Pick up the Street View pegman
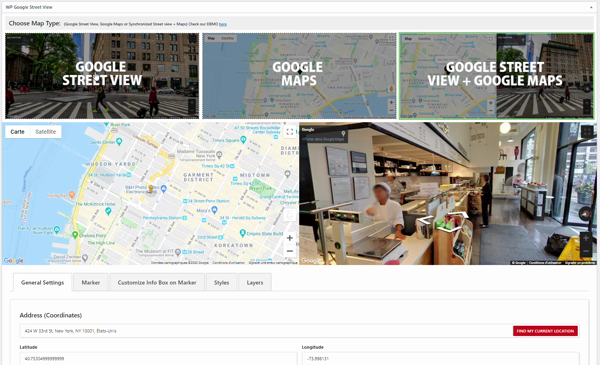The width and height of the screenshot is (600, 365). coord(290,215)
